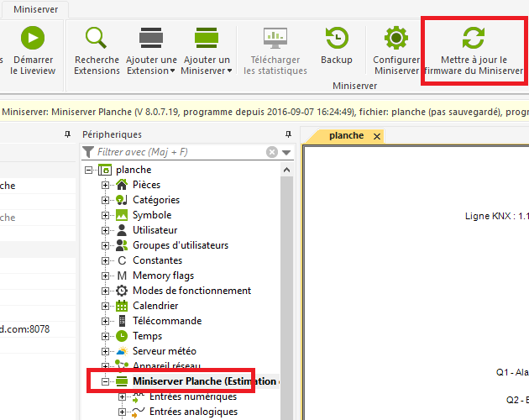Open filter options dropdown arrow
This screenshot has height=420, width=529.
tap(286, 152)
